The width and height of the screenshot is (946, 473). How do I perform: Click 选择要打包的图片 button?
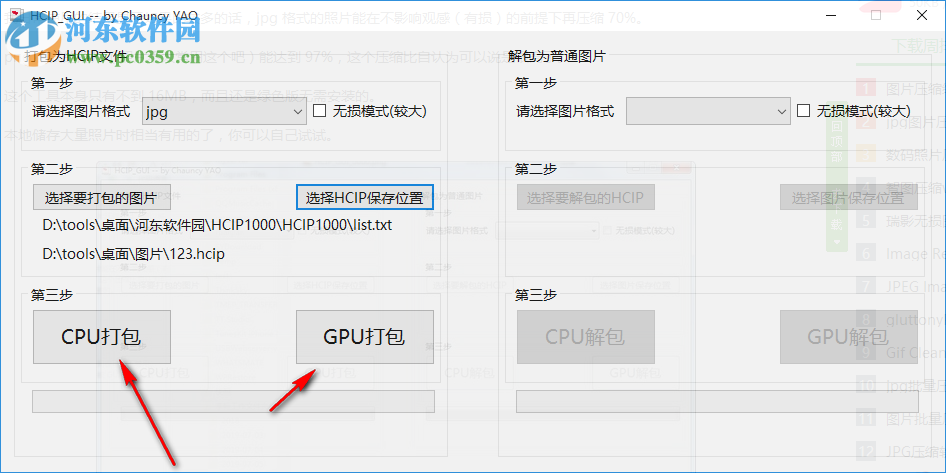(x=102, y=197)
